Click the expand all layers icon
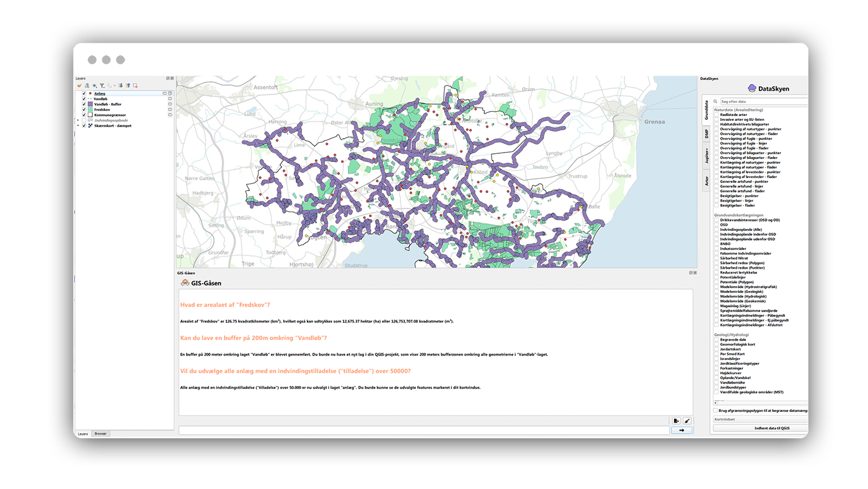868x489 pixels. 120,86
